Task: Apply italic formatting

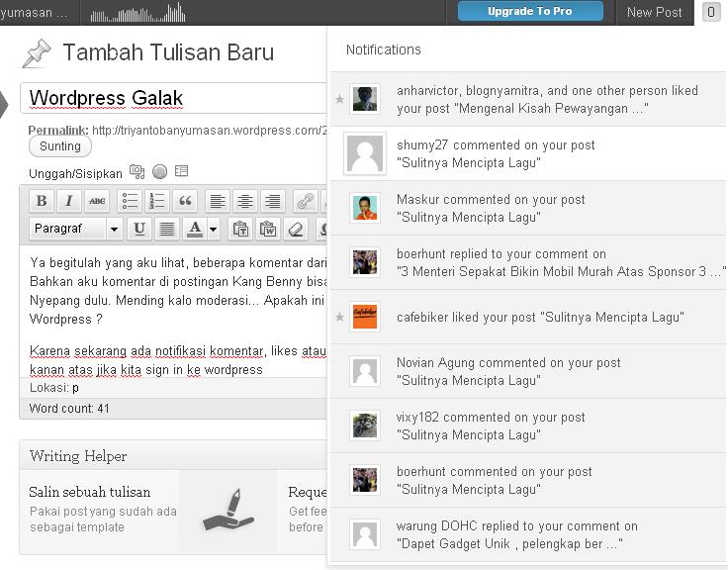Action: (68, 201)
